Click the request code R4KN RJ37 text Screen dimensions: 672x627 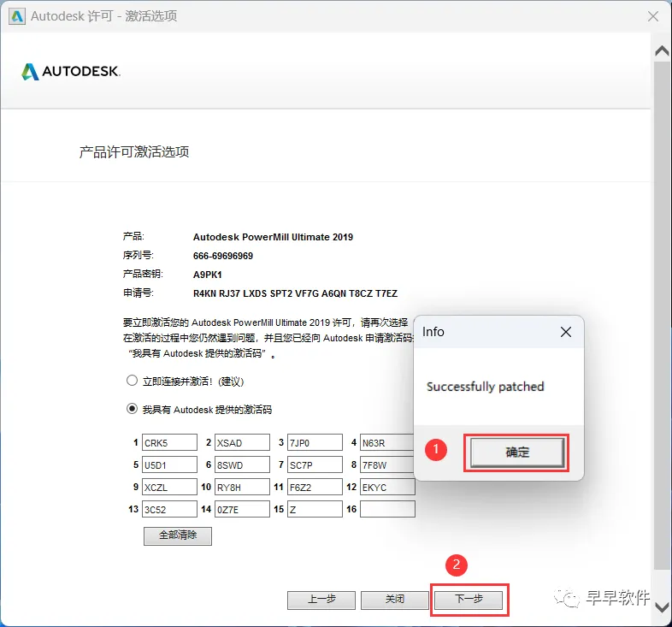click(295, 293)
